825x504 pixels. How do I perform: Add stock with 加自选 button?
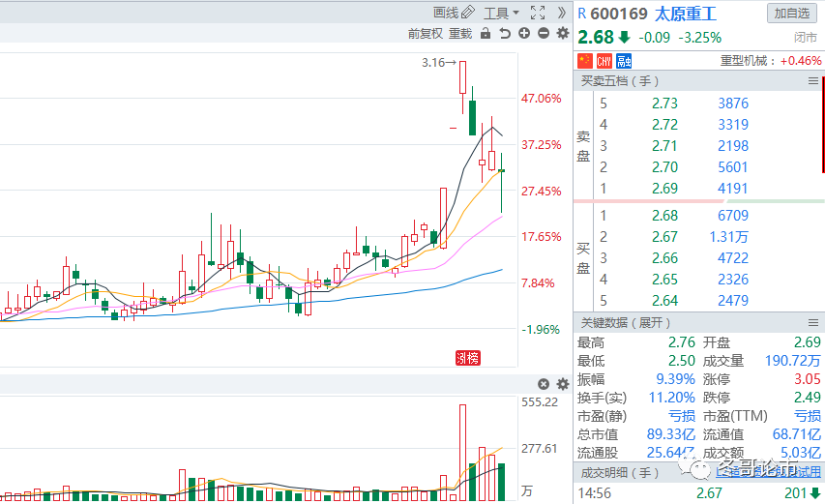792,14
